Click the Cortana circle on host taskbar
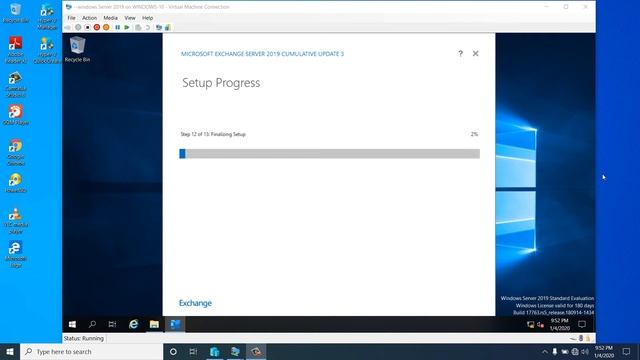This screenshot has height=360, width=640. (x=173, y=351)
